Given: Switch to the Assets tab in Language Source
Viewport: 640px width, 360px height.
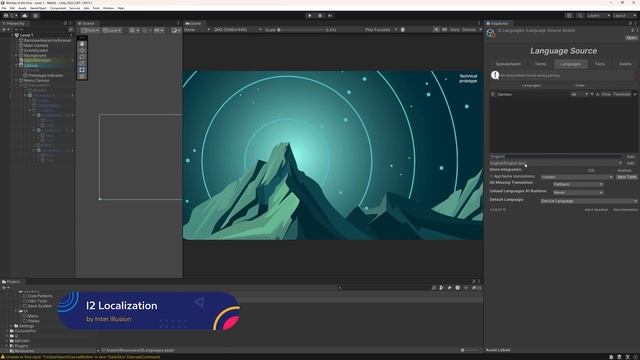Looking at the screenshot, I should pos(625,64).
